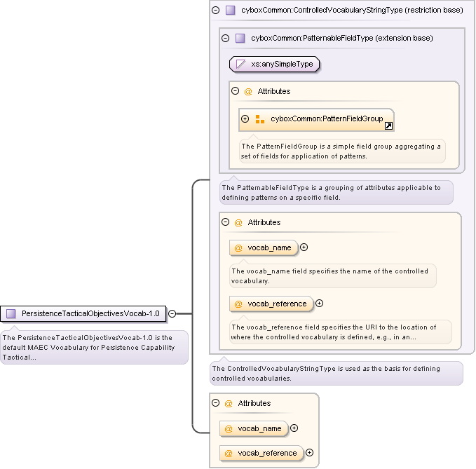Expand the vocab_reference attribute describing the URI
The width and height of the screenshot is (476, 469).
(320, 304)
